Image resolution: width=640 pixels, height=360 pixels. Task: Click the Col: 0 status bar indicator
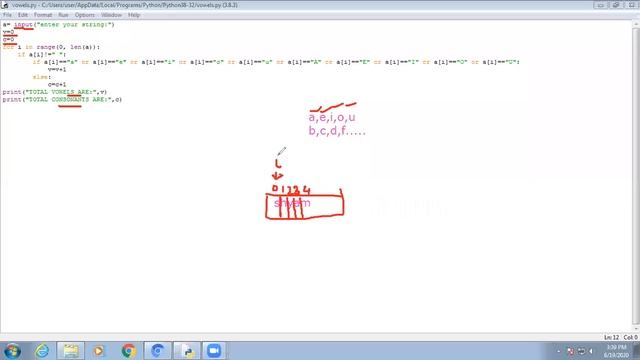click(x=630, y=338)
